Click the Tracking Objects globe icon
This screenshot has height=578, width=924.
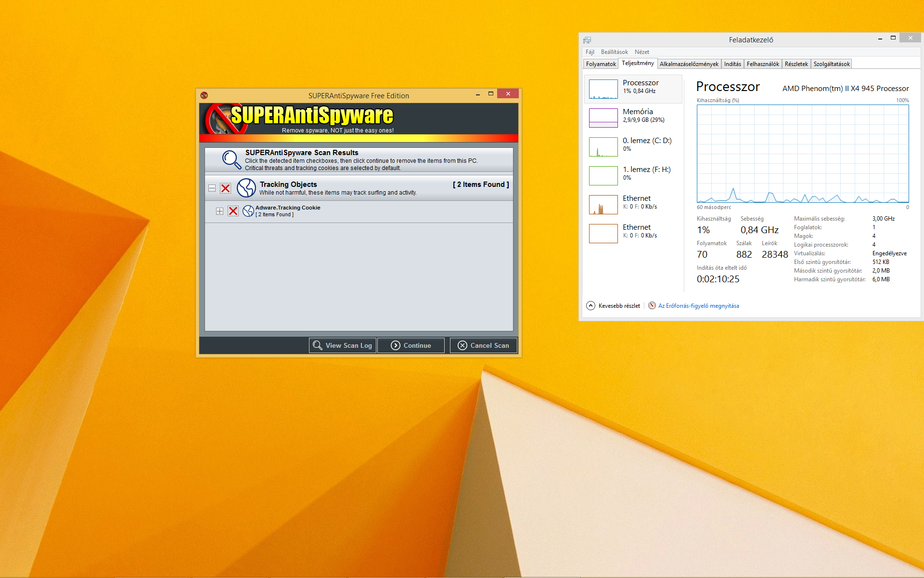pyautogui.click(x=246, y=188)
